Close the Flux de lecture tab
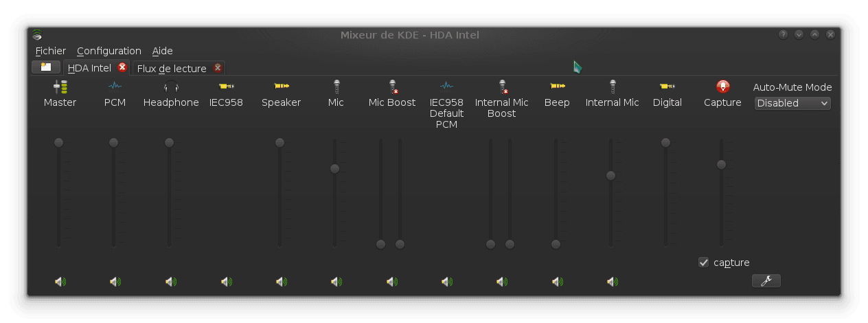 (x=218, y=67)
